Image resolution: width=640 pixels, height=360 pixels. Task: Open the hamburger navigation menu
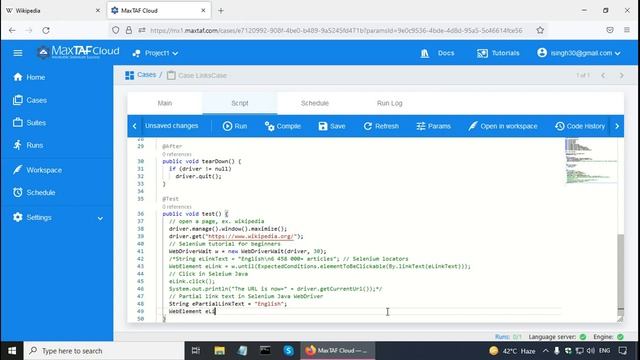pyautogui.click(x=18, y=53)
